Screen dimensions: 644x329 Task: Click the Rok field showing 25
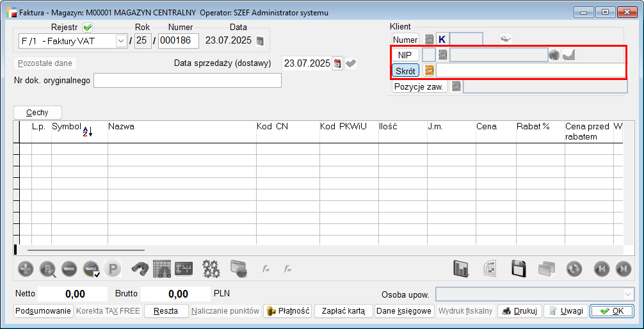pos(143,41)
